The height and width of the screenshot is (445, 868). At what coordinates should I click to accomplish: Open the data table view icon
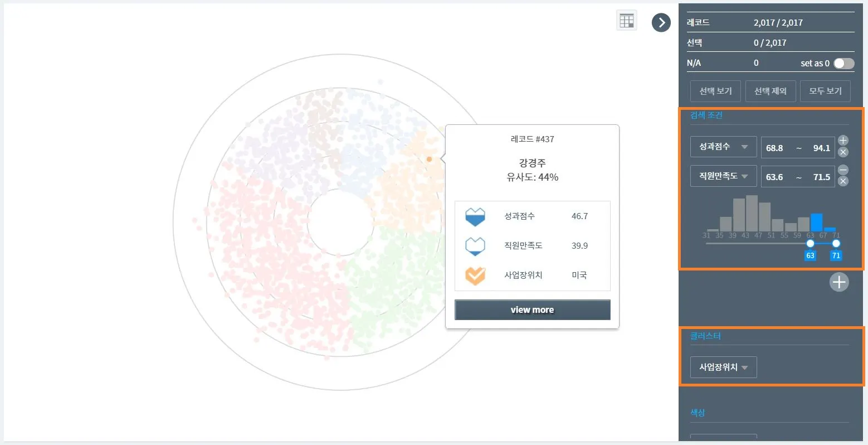click(x=627, y=21)
